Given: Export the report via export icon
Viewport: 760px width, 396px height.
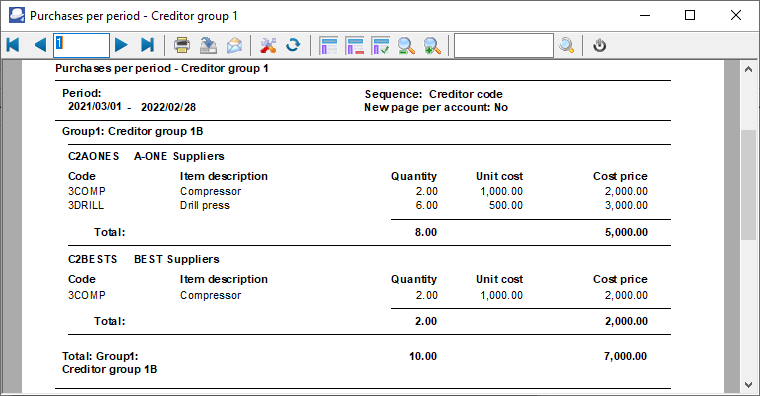Looking at the screenshot, I should (x=208, y=45).
